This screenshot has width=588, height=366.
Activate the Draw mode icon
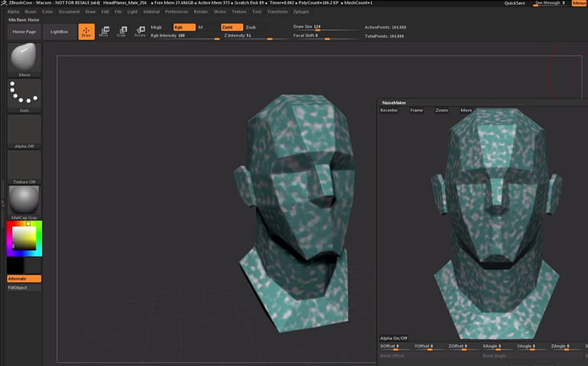point(86,31)
